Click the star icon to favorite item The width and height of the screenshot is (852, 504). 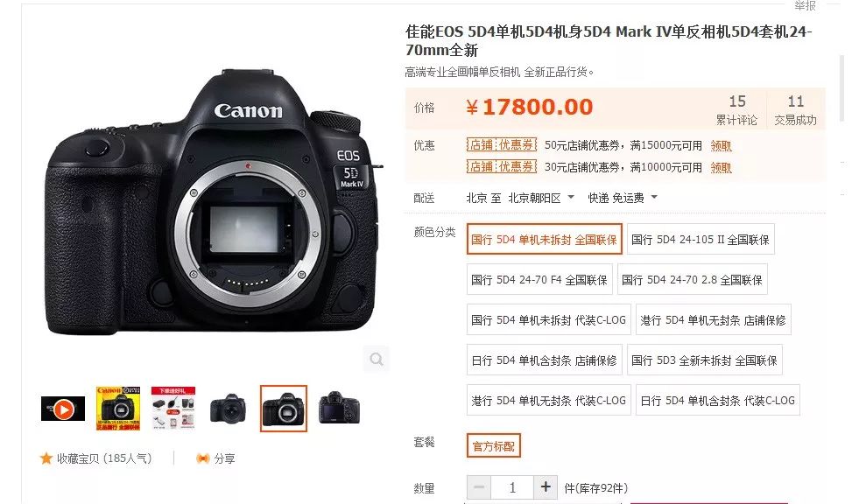click(46, 458)
